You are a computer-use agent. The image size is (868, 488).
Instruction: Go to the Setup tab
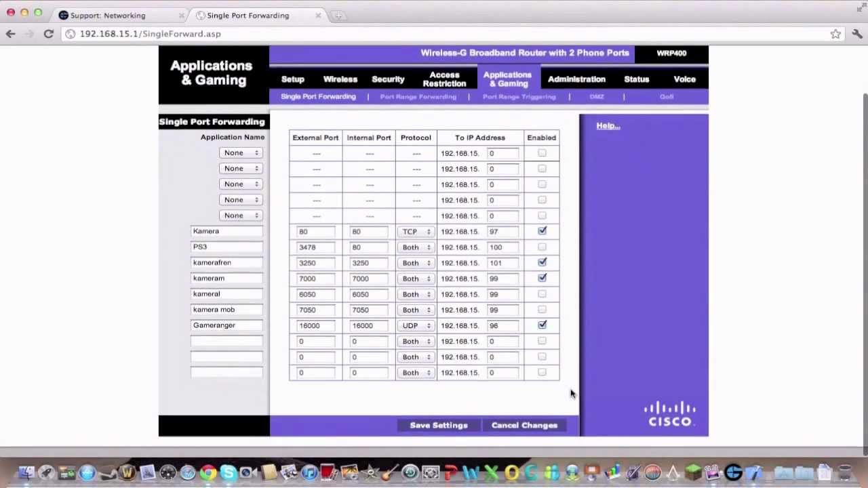coord(293,79)
